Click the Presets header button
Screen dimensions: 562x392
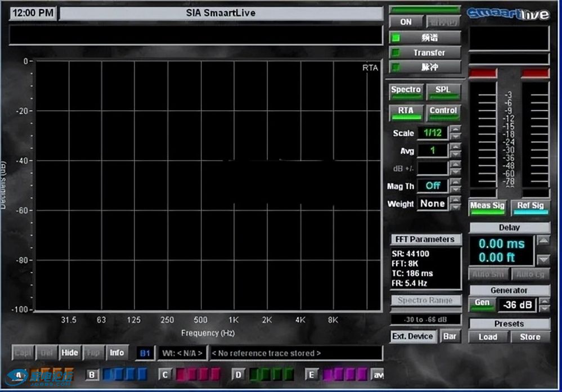pos(509,323)
